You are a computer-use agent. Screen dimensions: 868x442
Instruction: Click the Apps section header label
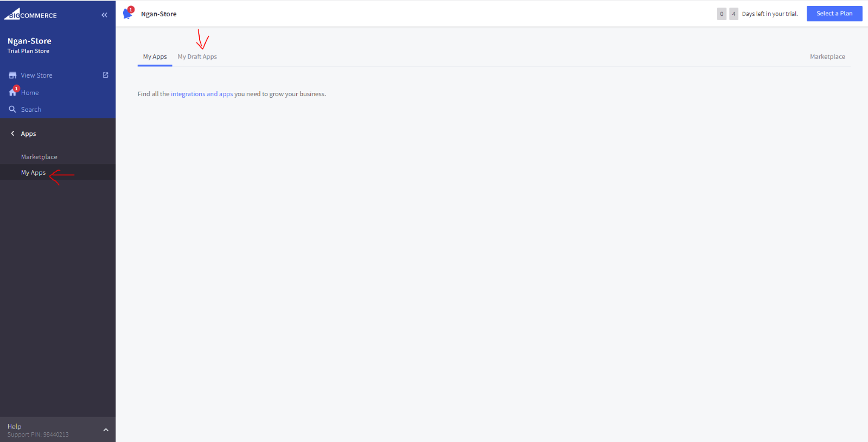[x=28, y=134]
